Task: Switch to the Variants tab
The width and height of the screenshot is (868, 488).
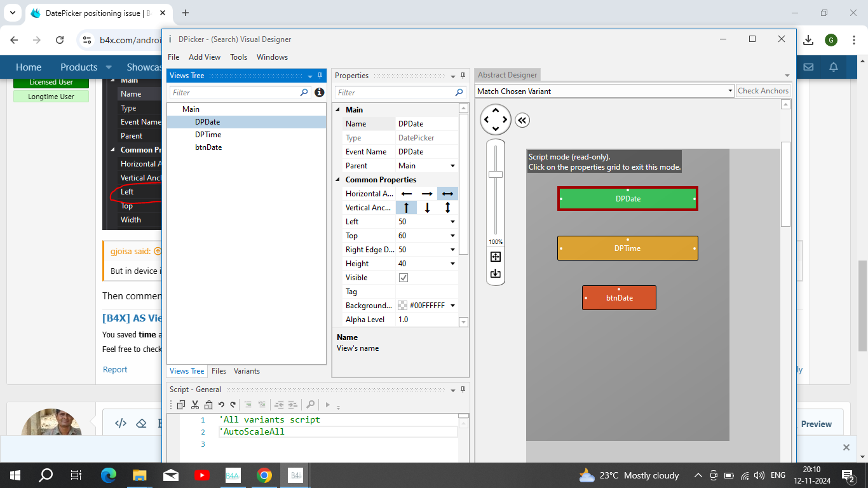Action: 247,371
